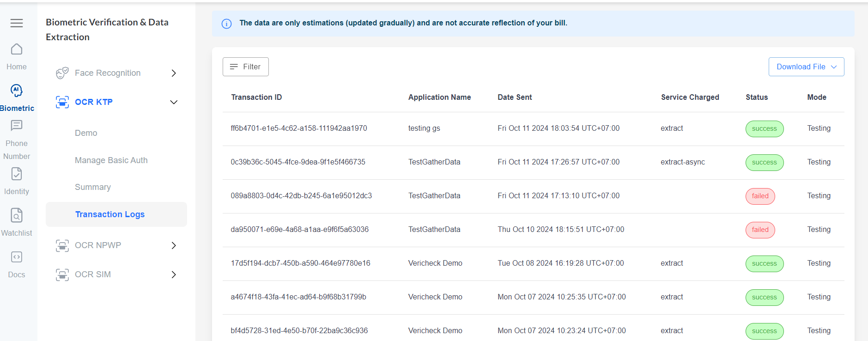Screen dimensions: 868x341
Task: Open the Demo submenu item
Action: pos(86,133)
